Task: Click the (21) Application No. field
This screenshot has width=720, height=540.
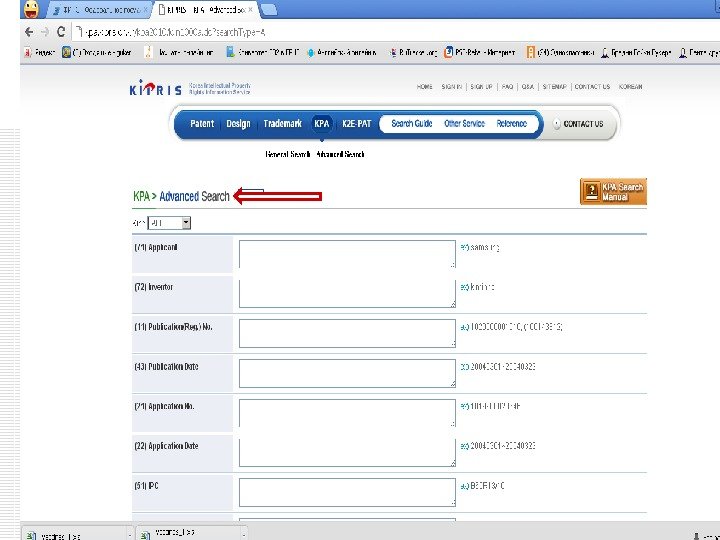Action: [x=347, y=413]
